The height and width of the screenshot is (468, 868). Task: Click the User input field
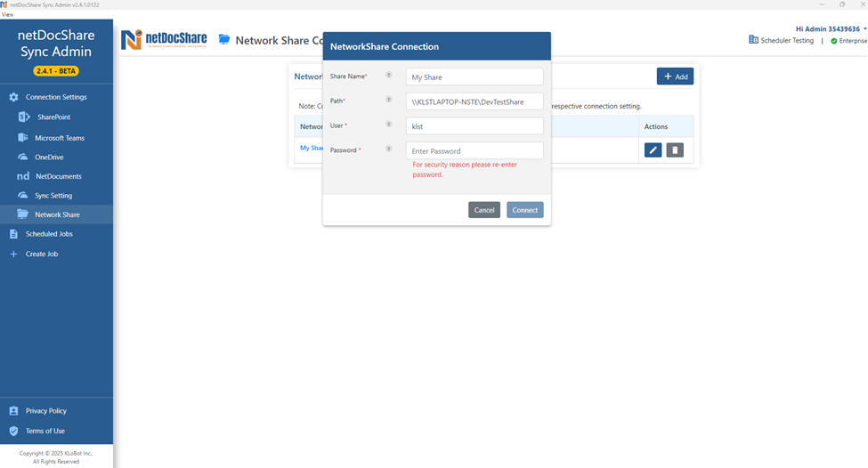click(x=475, y=126)
